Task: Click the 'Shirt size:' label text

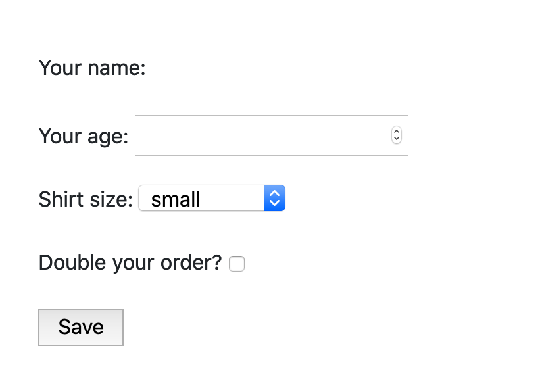Action: (x=86, y=199)
